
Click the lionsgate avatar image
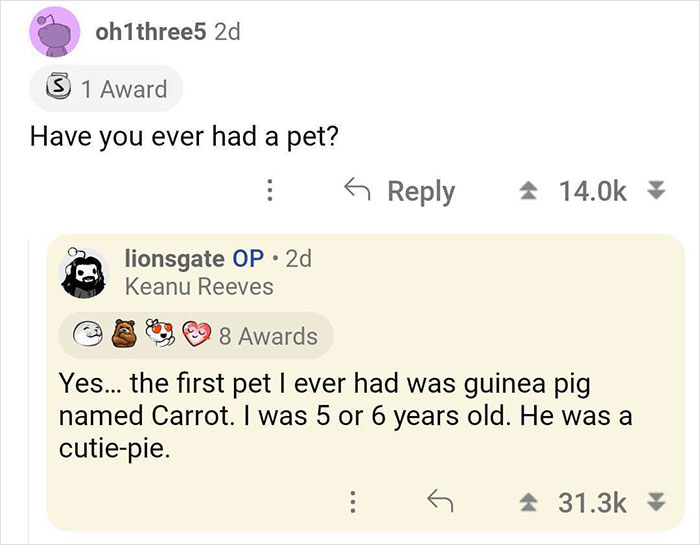tap(85, 273)
